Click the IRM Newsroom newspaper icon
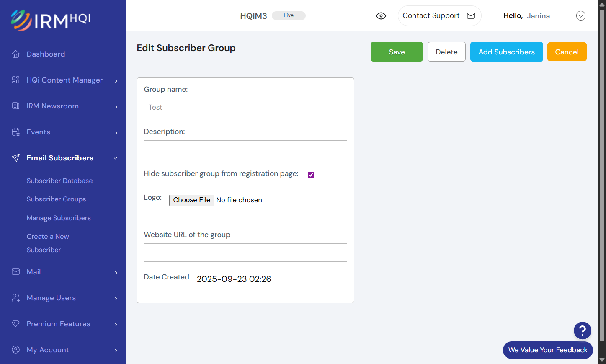This screenshot has width=606, height=364. point(16,106)
